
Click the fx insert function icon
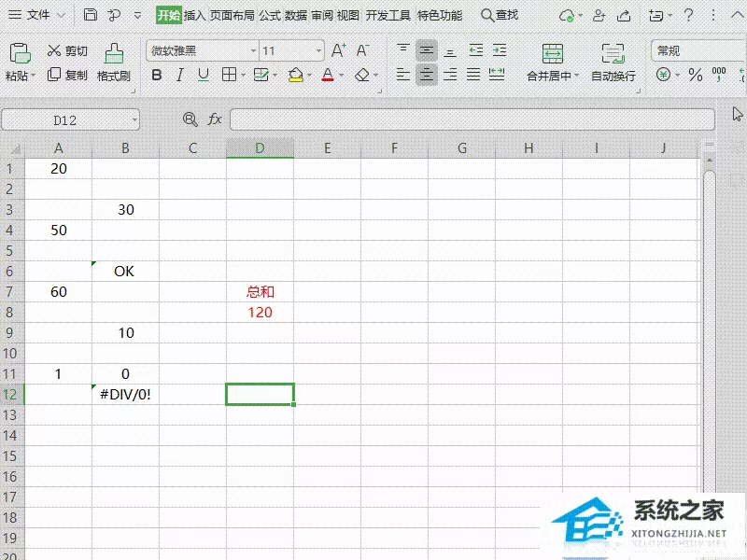coord(215,119)
